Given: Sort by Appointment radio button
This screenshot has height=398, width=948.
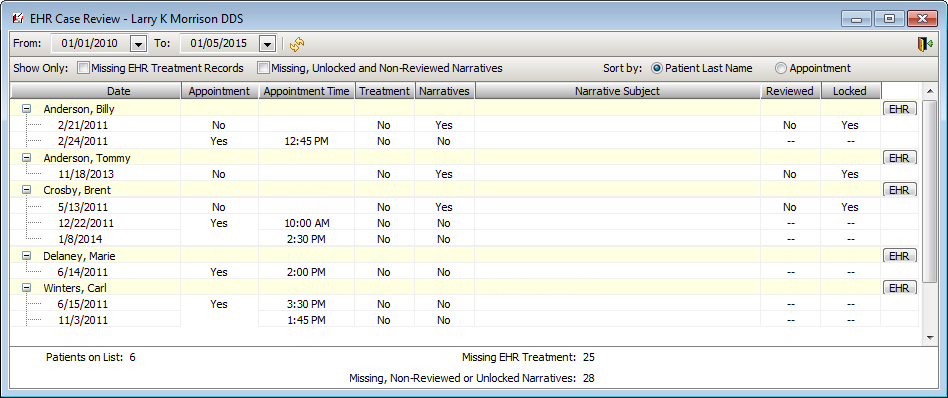Looking at the screenshot, I should [x=781, y=68].
